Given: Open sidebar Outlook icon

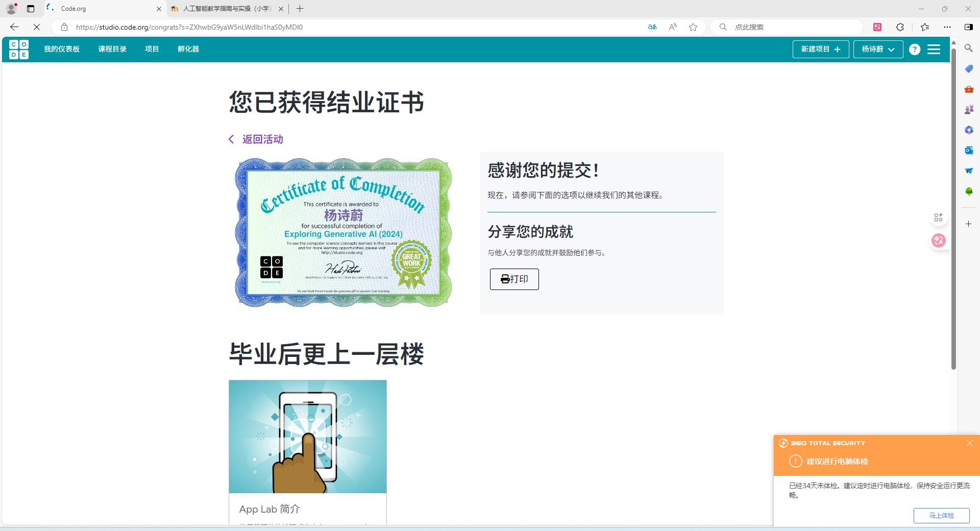Looking at the screenshot, I should tap(969, 150).
